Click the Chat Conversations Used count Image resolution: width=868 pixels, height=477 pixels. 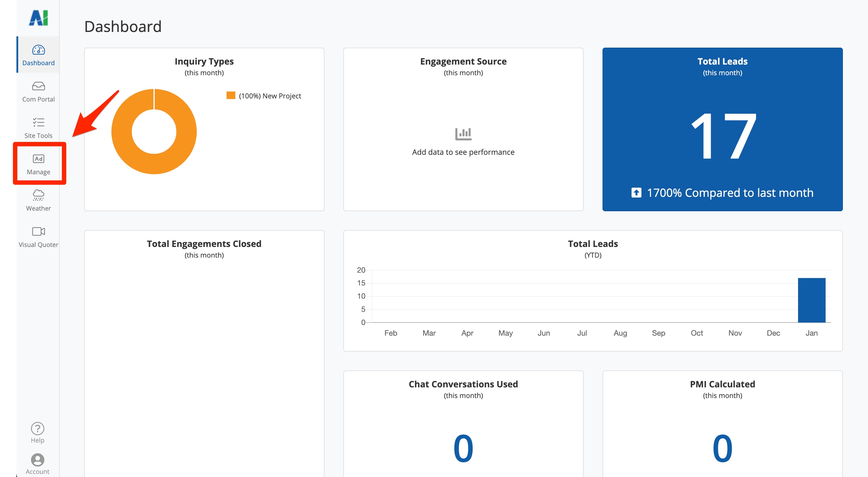463,448
